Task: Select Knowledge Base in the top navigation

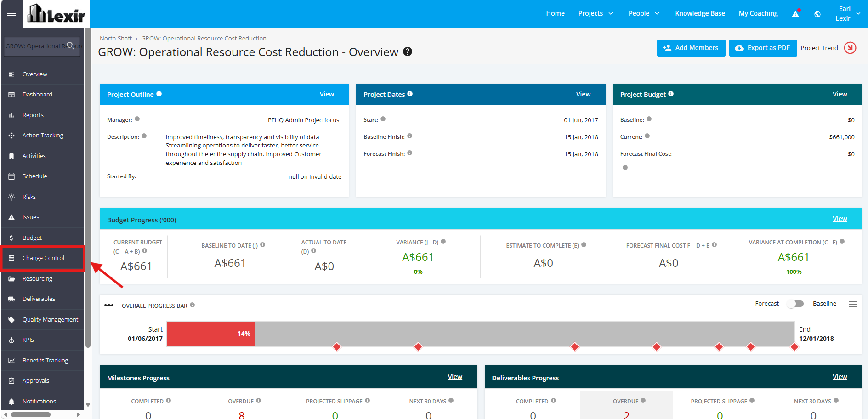Action: click(x=700, y=13)
